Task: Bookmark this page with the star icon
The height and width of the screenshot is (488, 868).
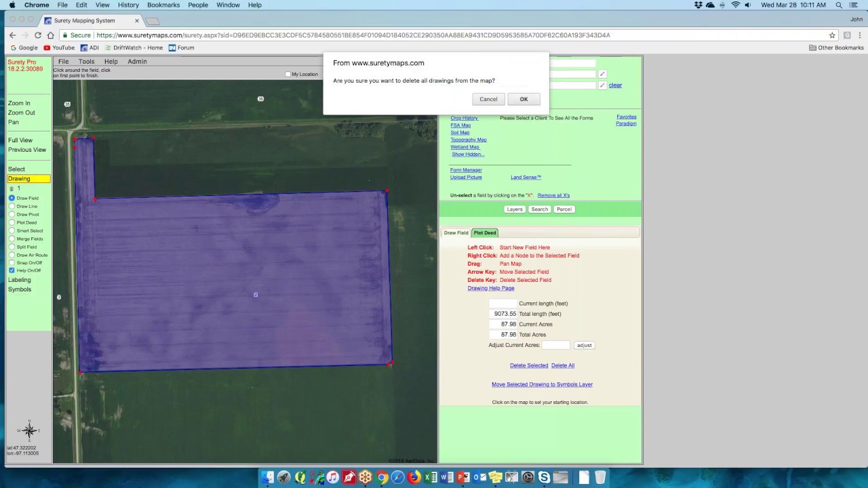Action: 832,35
